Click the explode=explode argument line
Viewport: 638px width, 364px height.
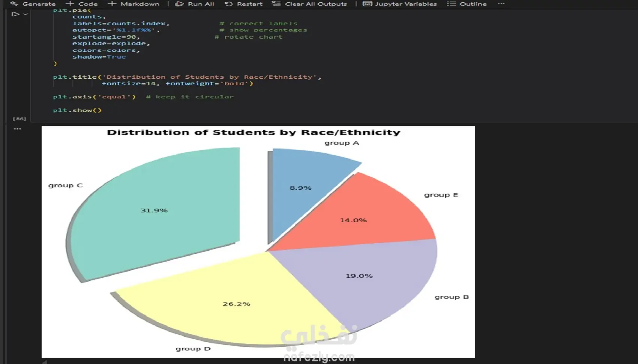click(111, 44)
